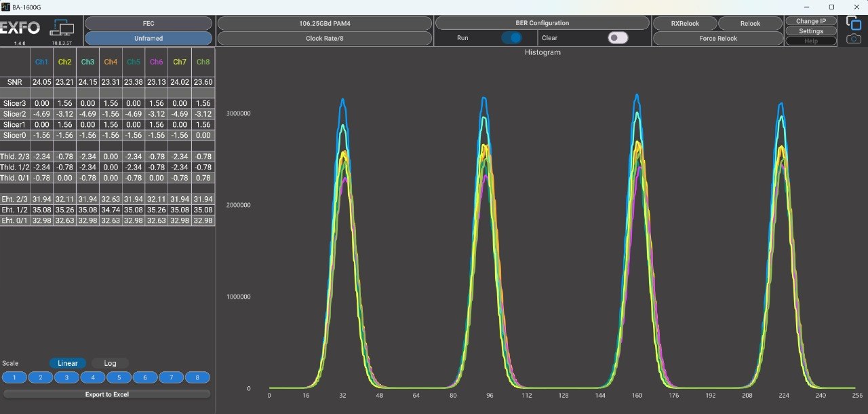Open BER Configuration panel
Viewport: 868px width, 414px height.
[542, 23]
